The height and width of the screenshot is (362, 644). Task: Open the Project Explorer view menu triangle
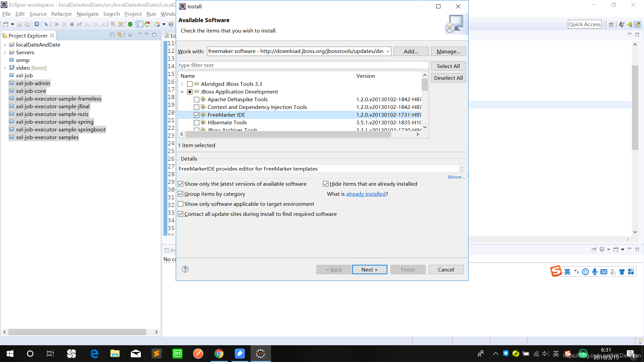pos(140,34)
